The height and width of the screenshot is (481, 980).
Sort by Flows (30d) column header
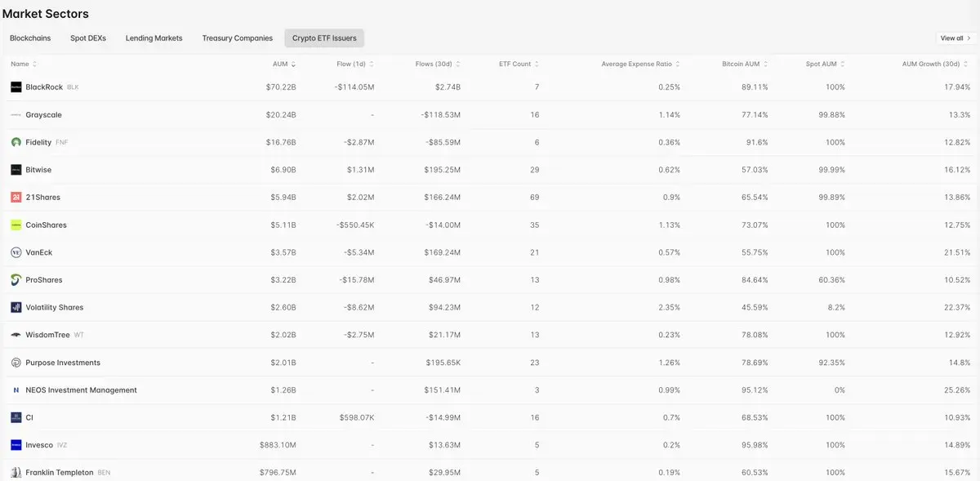pyautogui.click(x=438, y=64)
